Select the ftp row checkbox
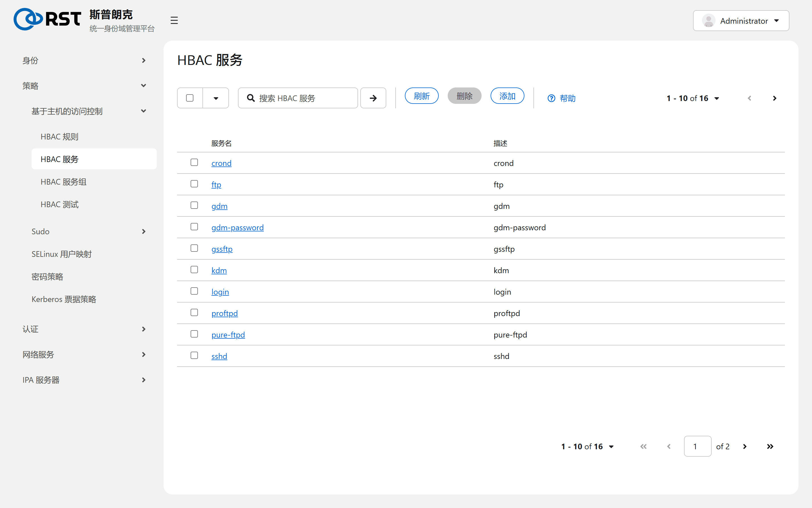812x508 pixels. tap(194, 184)
